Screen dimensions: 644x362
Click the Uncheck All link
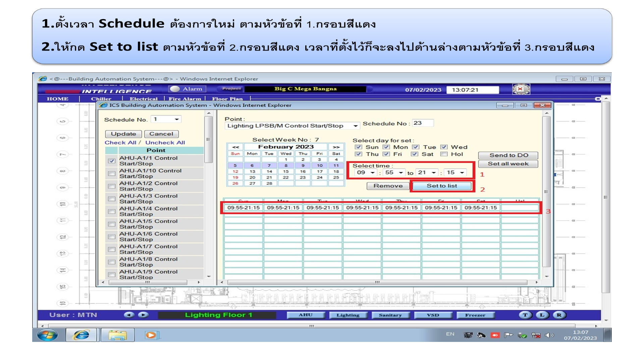tap(165, 142)
